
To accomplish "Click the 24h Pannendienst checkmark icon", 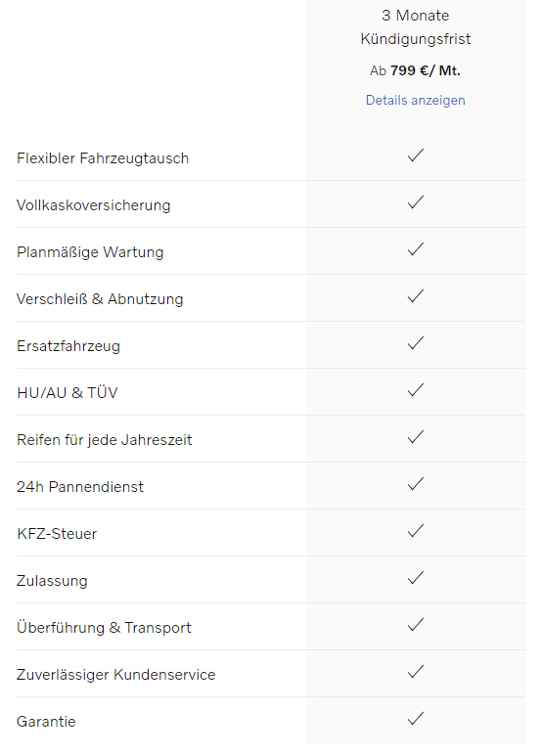I will (415, 483).
